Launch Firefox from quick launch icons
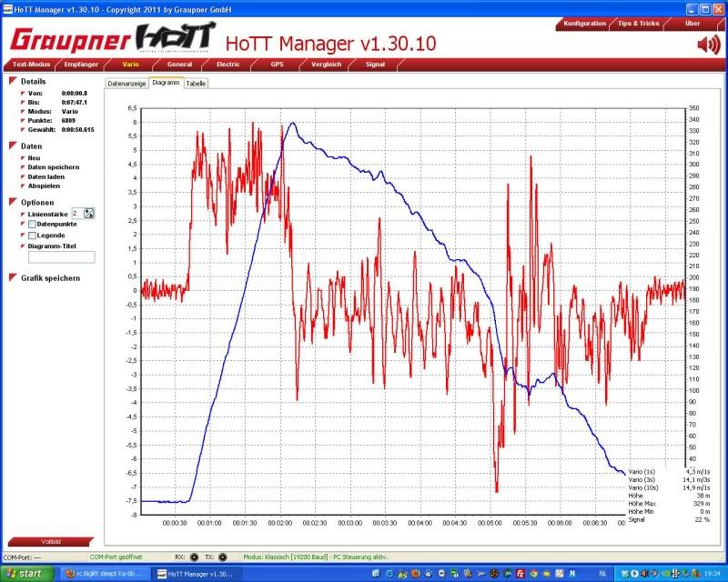 point(416,574)
